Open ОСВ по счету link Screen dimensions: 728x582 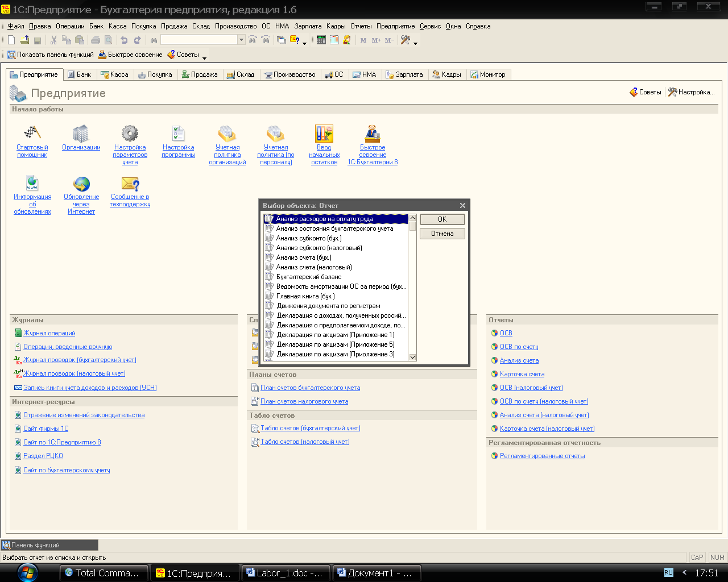[519, 347]
